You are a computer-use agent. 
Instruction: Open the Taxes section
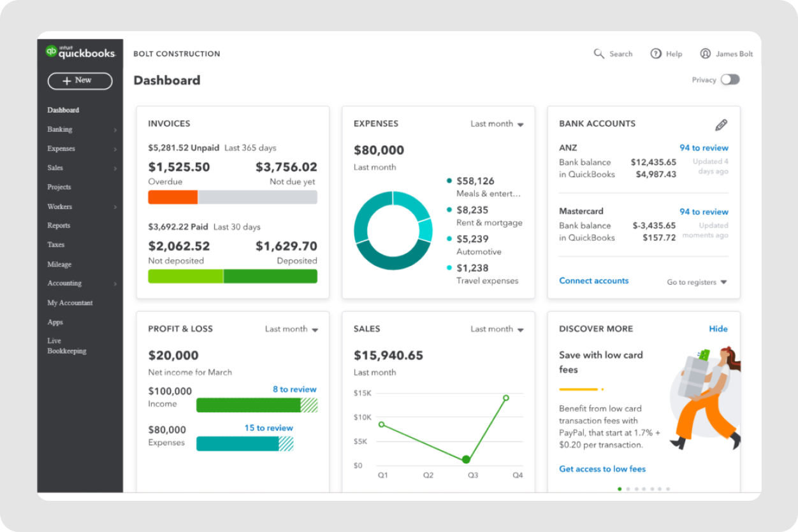55,245
